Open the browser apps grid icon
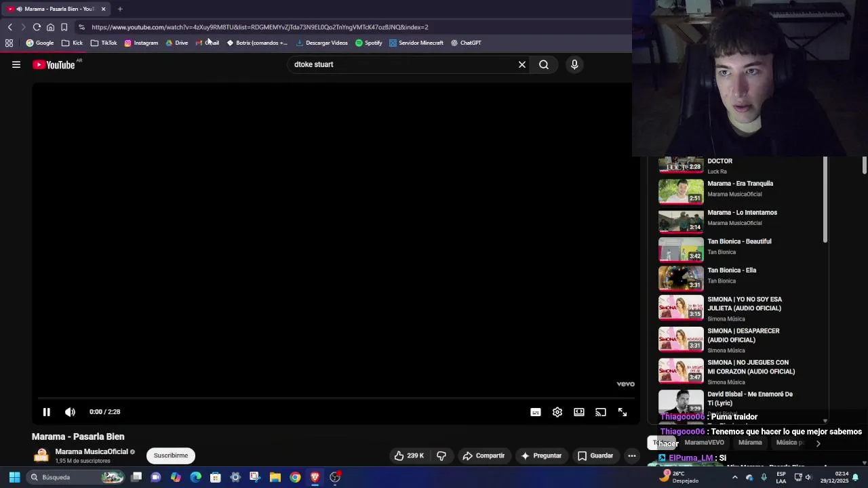This screenshot has height=488, width=868. [9, 43]
